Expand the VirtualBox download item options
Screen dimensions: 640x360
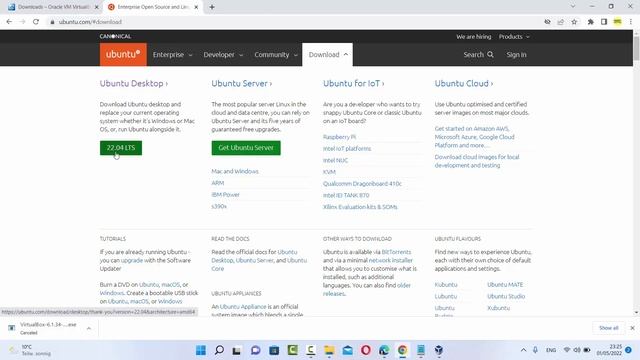coord(89,328)
